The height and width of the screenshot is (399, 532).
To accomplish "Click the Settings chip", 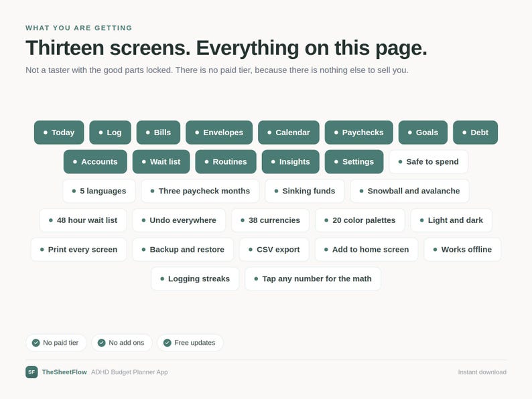I will pyautogui.click(x=354, y=162).
